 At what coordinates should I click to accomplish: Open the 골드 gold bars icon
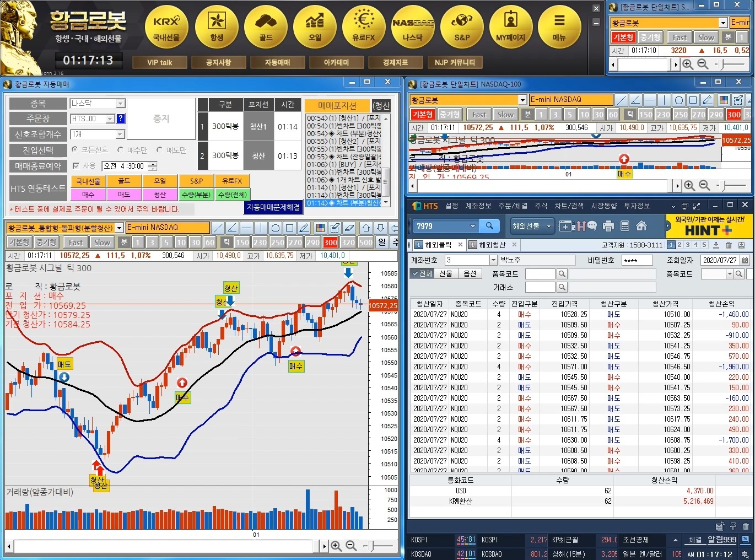[x=266, y=27]
